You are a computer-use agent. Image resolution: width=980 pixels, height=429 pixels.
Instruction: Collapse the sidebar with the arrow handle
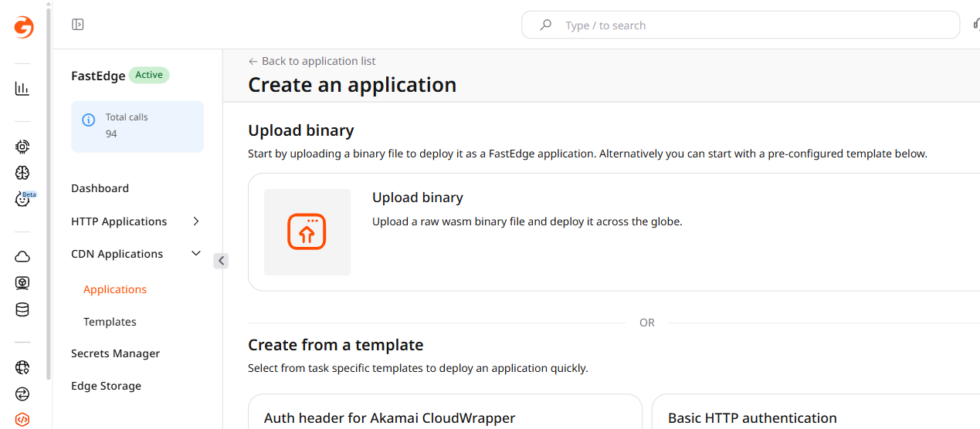pyautogui.click(x=221, y=261)
